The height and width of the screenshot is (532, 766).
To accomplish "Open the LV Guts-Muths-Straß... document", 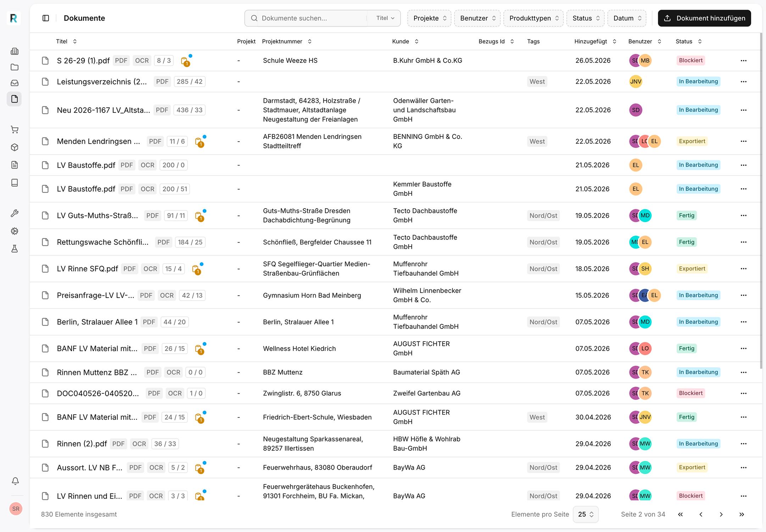I will point(97,216).
